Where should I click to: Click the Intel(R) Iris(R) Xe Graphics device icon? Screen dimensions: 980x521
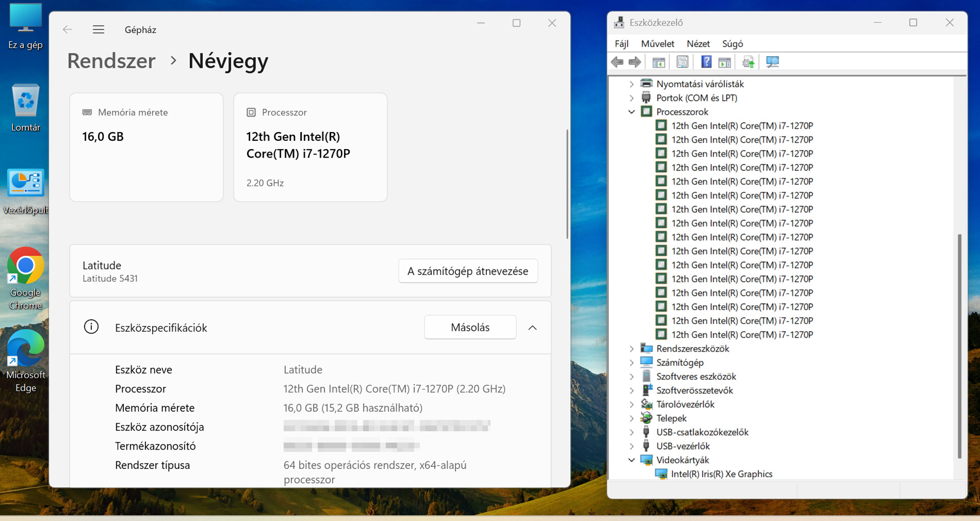click(x=661, y=474)
